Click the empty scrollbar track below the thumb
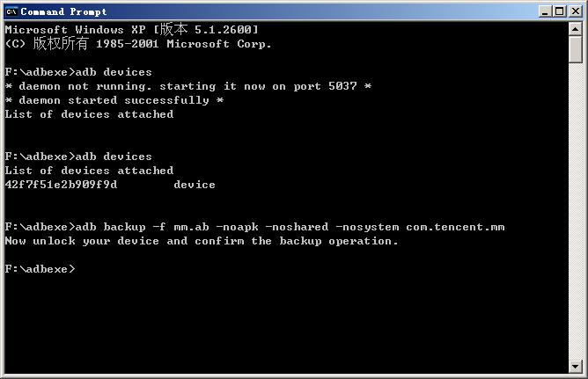The width and height of the screenshot is (588, 379). tap(575, 211)
